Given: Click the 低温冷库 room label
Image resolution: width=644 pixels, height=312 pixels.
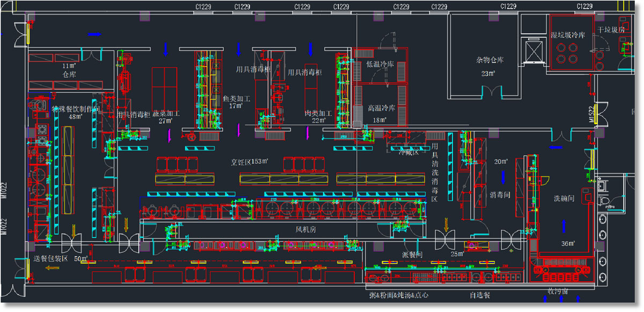Looking at the screenshot, I should (380, 64).
